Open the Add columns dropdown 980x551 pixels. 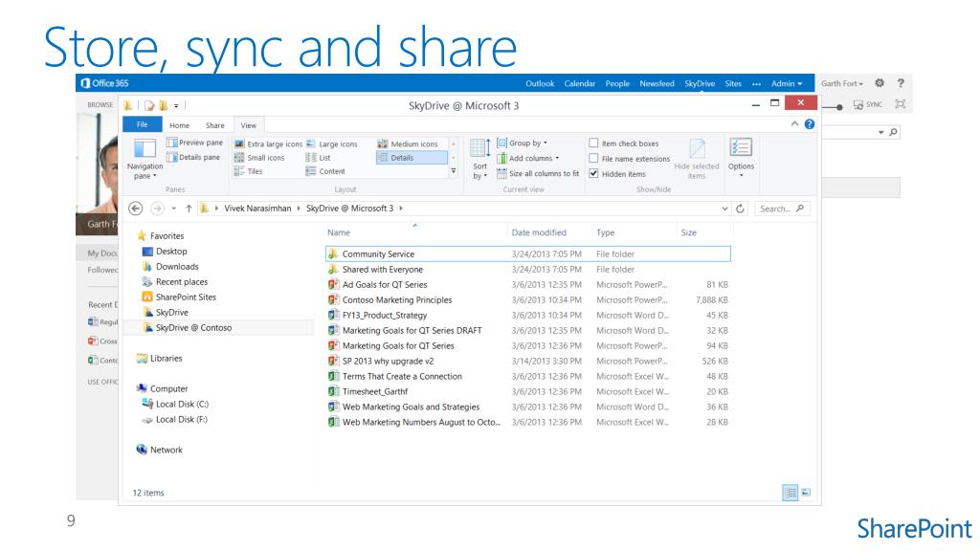(x=528, y=158)
